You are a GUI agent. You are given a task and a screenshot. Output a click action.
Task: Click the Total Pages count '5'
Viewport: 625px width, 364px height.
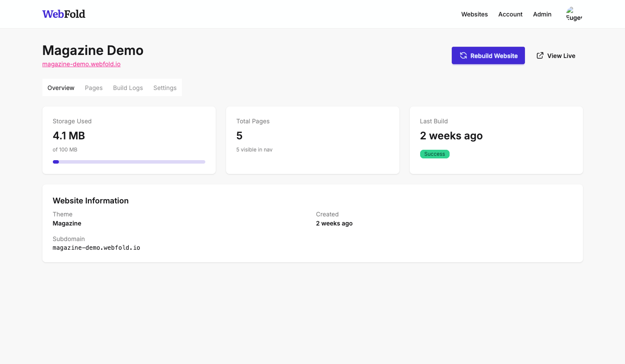[x=239, y=135]
